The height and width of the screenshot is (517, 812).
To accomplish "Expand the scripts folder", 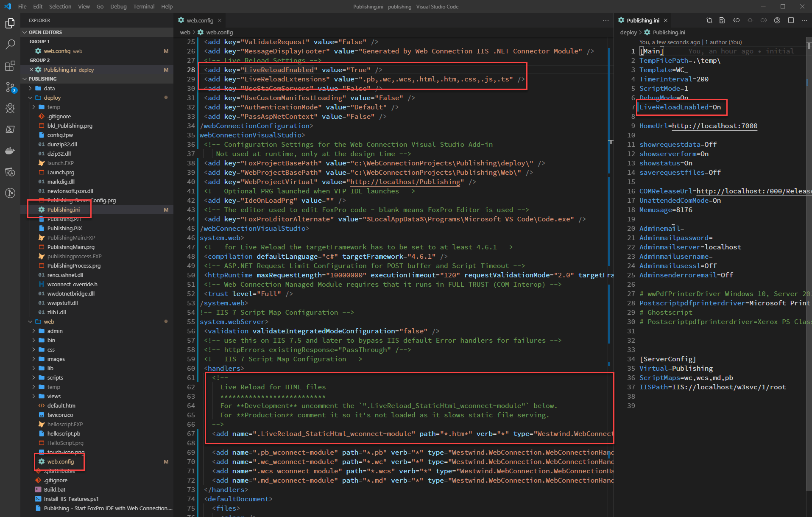I will [x=55, y=377].
